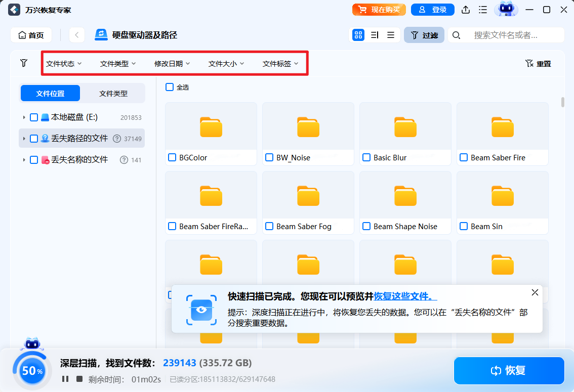The height and width of the screenshot is (392, 574).
Task: Click the 恢复 recover button
Action: (509, 371)
